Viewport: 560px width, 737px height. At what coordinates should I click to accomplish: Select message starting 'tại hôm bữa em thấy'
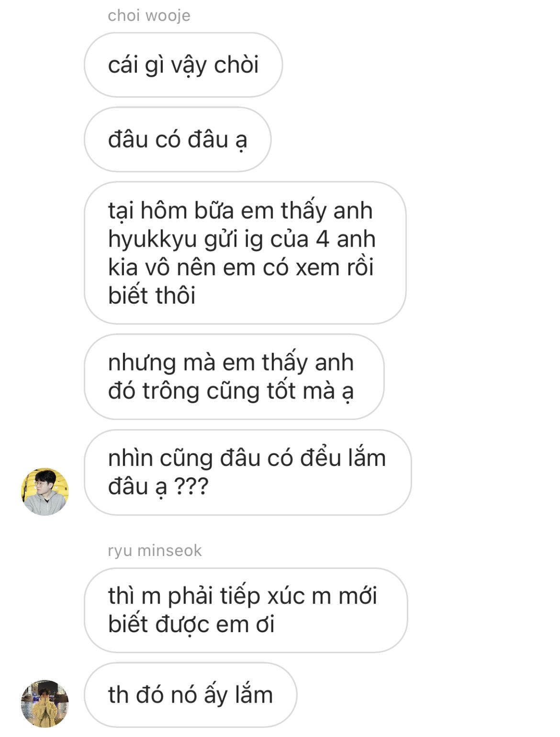(x=245, y=253)
